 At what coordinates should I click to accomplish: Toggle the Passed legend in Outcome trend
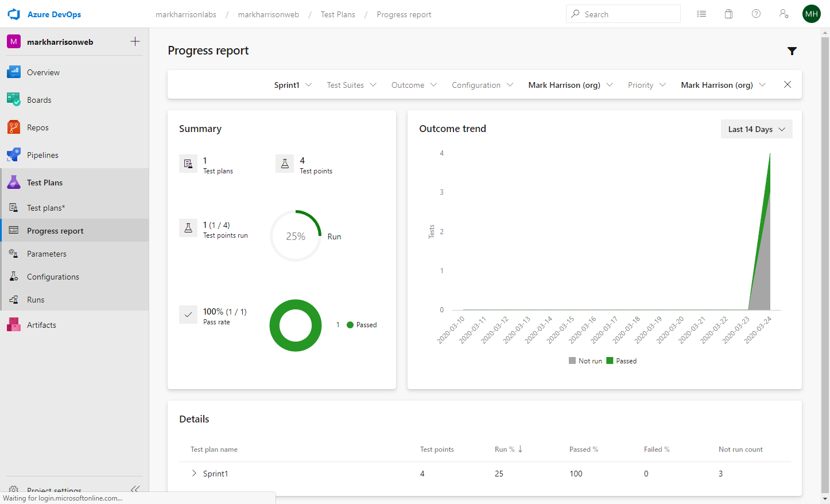click(622, 361)
